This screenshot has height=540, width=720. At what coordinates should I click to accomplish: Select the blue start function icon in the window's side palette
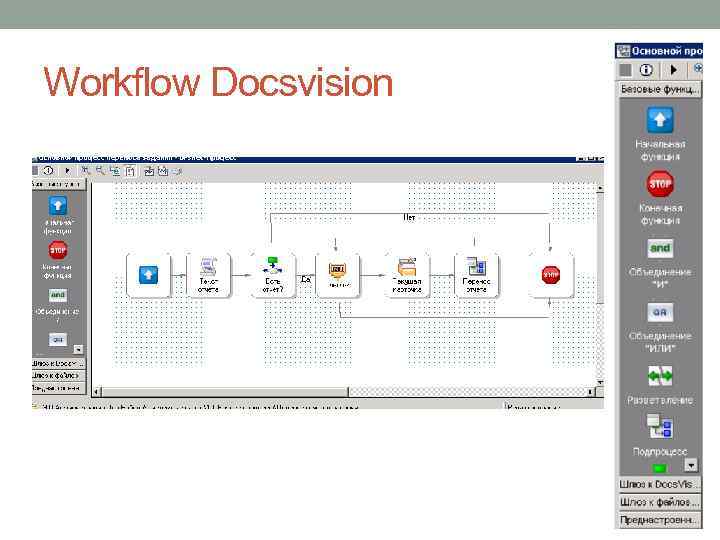pyautogui.click(x=57, y=206)
